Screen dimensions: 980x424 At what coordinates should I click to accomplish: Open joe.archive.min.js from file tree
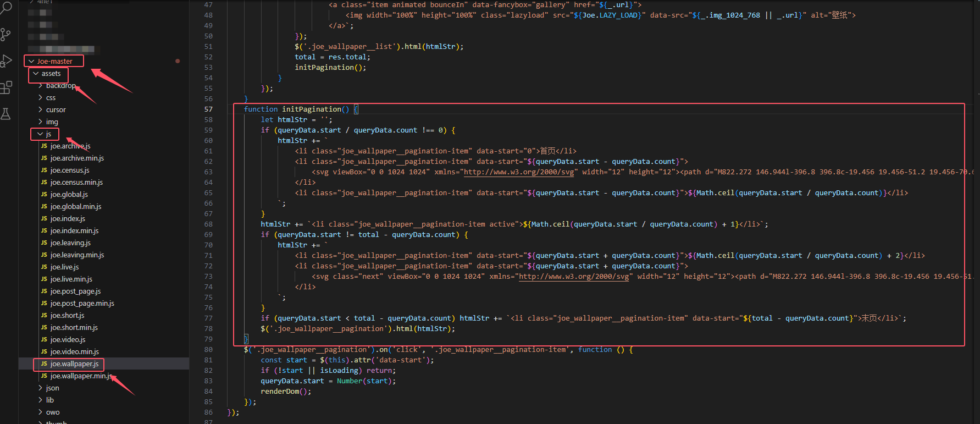tap(77, 158)
